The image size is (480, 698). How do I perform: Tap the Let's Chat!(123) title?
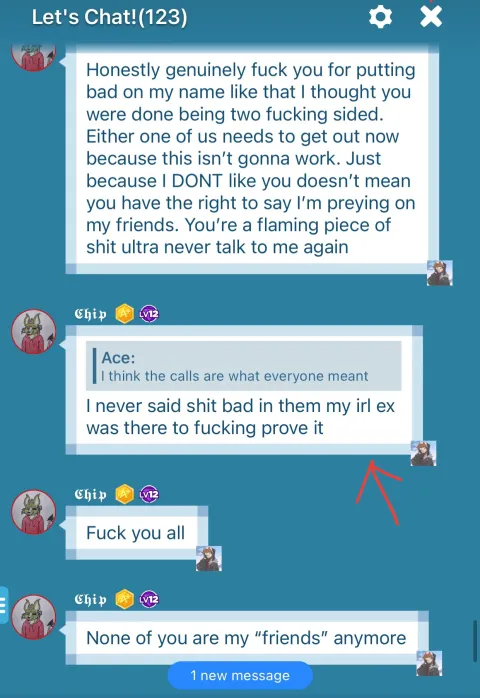tap(110, 17)
